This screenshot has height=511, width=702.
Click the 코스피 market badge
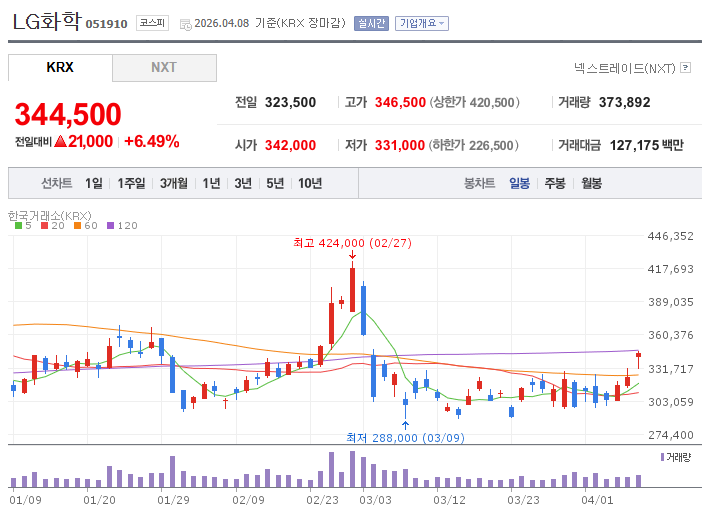tap(152, 23)
